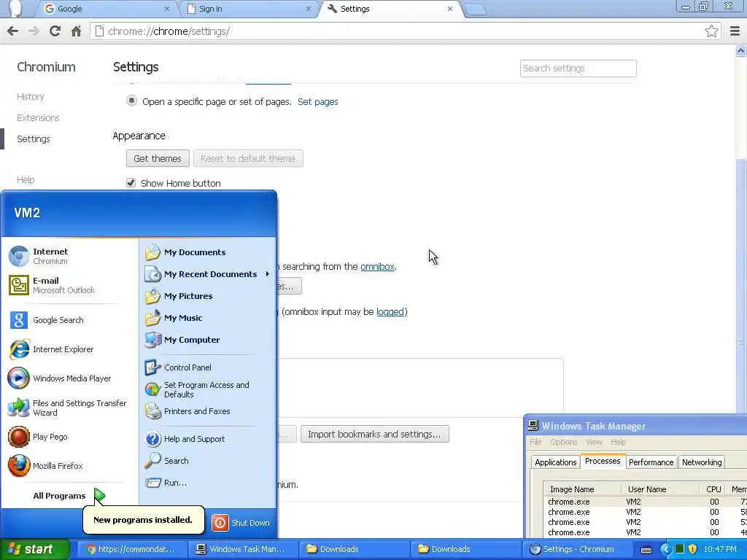
Task: Follow the omnibox link
Action: click(377, 267)
